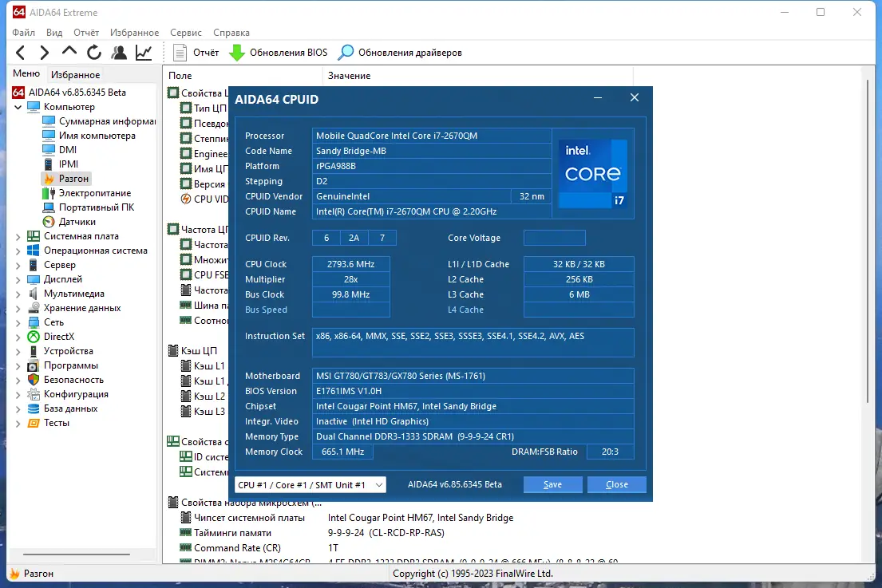882x588 pixels.
Task: Open the Вид menu
Action: 54,33
